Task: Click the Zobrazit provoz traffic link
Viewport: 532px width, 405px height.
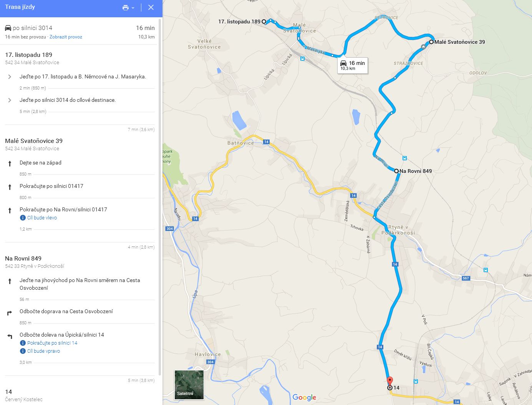Action: pos(66,37)
